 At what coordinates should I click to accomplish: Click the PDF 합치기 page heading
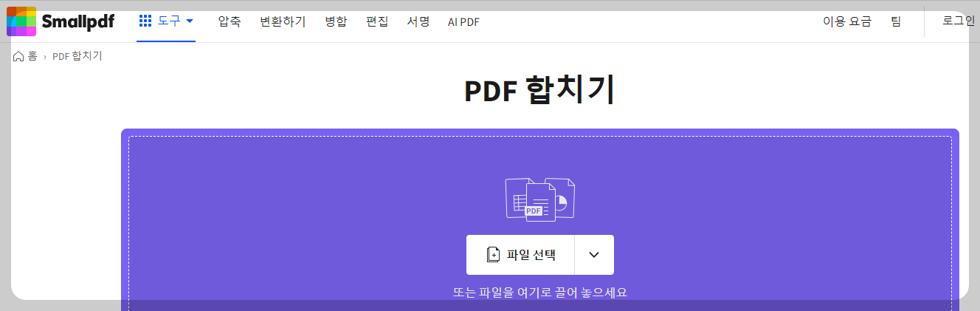click(x=539, y=90)
